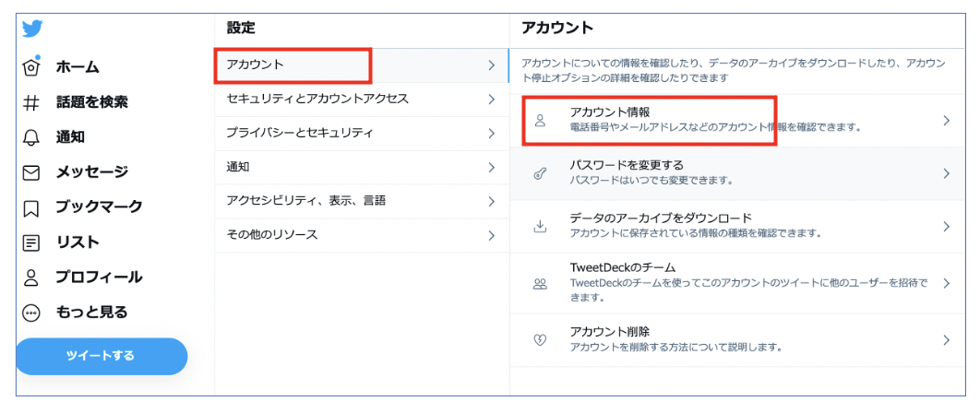Click the bell icon beside 通知

tap(31, 136)
